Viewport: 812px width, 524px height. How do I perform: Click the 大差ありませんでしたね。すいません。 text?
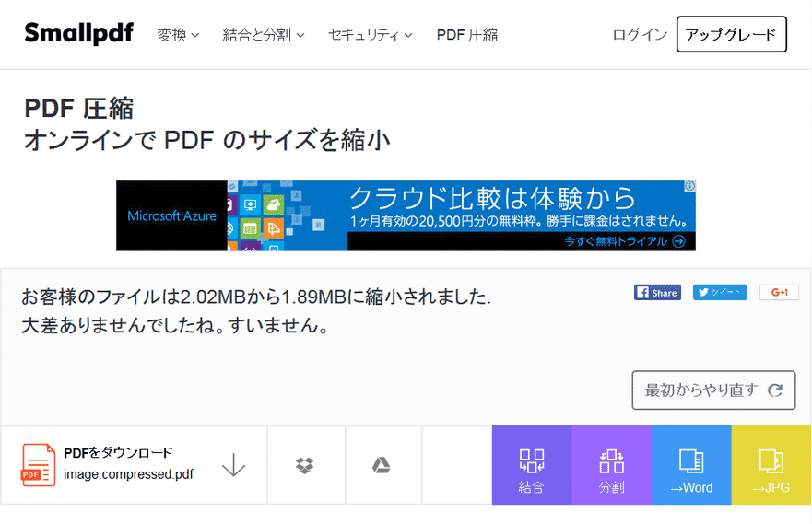175,325
